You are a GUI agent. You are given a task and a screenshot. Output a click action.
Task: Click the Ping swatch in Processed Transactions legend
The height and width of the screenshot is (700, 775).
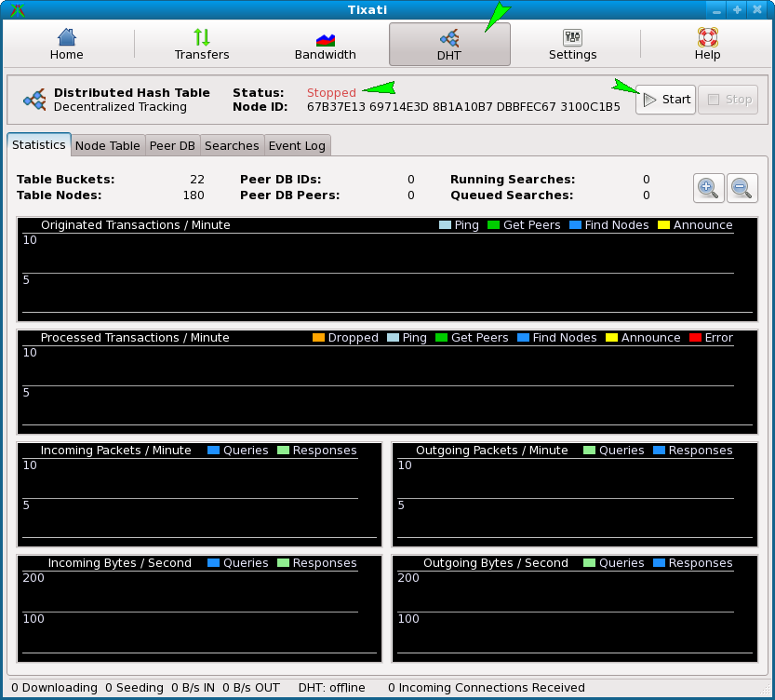click(x=393, y=338)
